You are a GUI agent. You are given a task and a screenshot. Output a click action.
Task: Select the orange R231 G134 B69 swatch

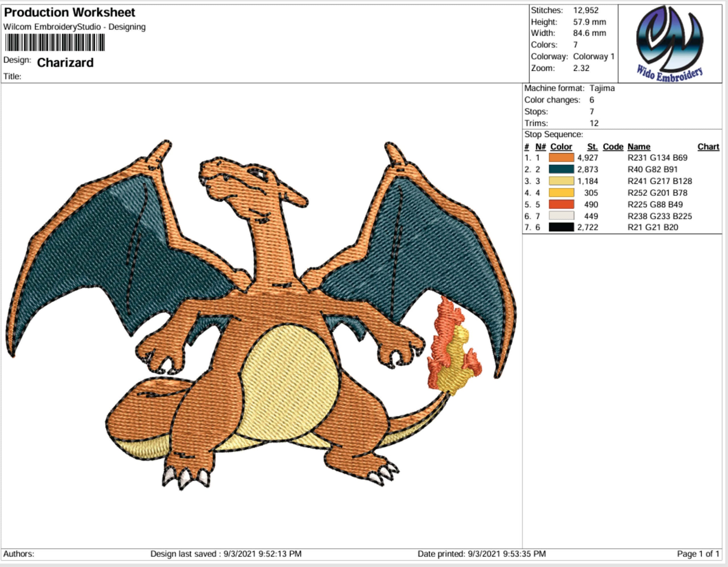pyautogui.click(x=561, y=157)
